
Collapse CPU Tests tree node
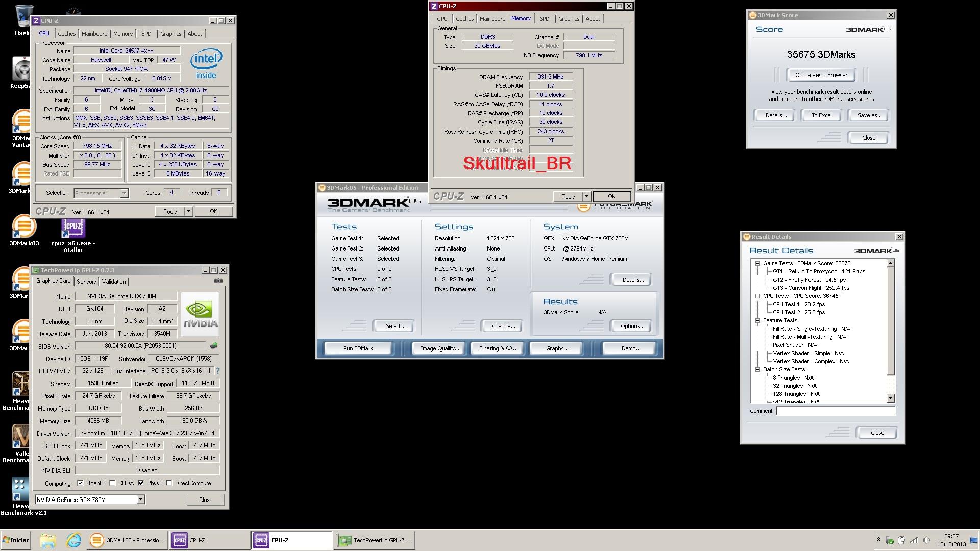point(758,296)
